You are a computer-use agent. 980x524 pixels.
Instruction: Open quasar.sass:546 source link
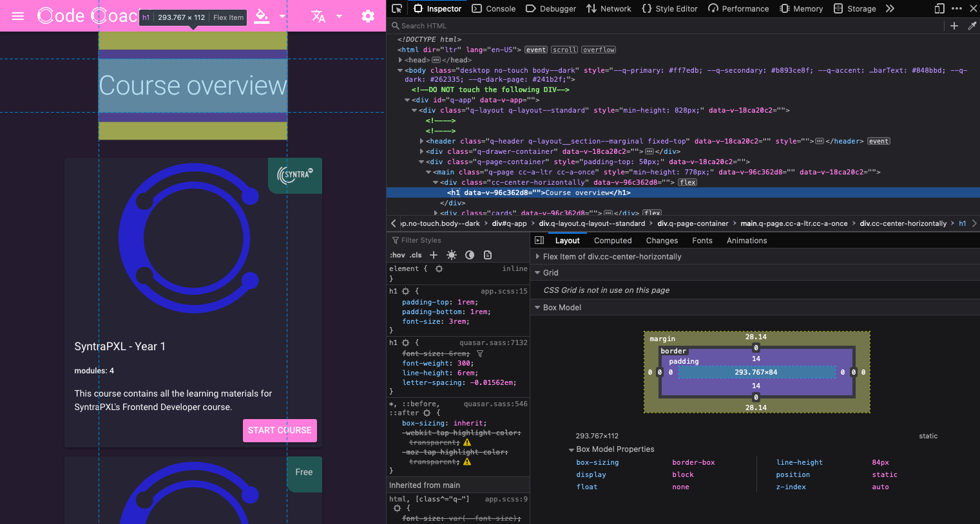tap(495, 404)
